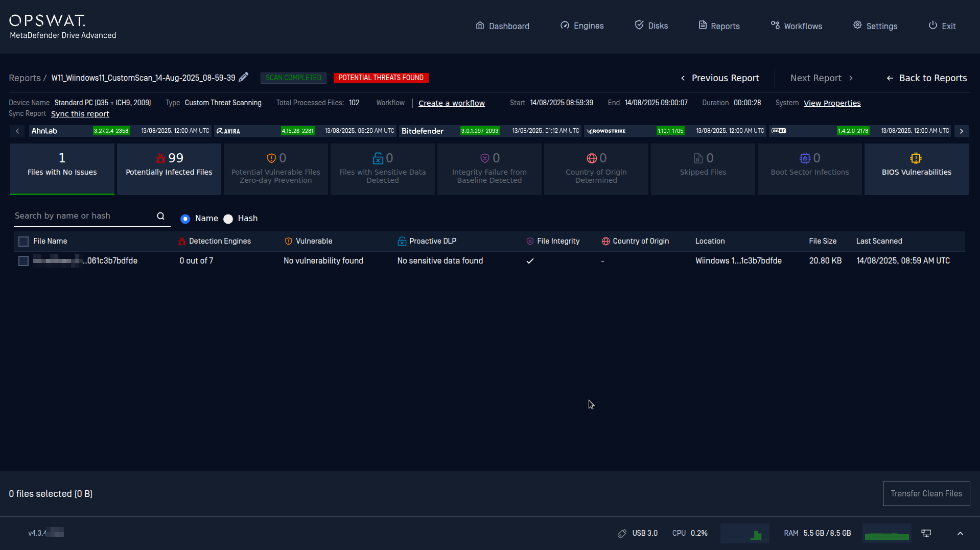980x550 pixels.
Task: Open Workflows in top navigation
Action: click(796, 26)
